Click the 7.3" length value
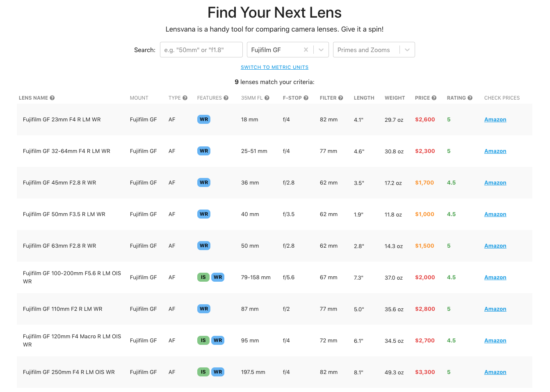550x392 pixels. [x=359, y=278]
